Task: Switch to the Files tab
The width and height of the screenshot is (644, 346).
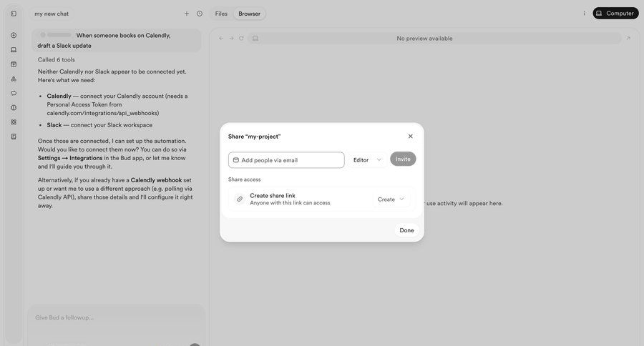Action: [221, 14]
